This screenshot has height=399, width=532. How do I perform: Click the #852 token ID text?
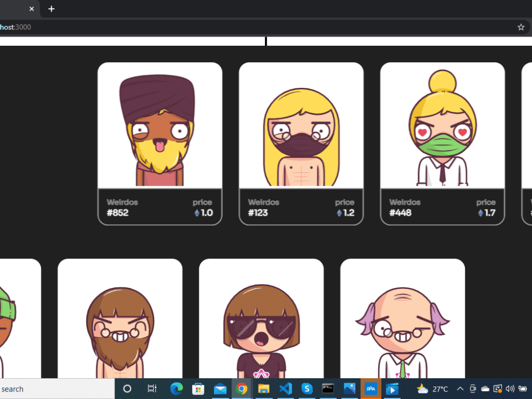click(x=118, y=213)
